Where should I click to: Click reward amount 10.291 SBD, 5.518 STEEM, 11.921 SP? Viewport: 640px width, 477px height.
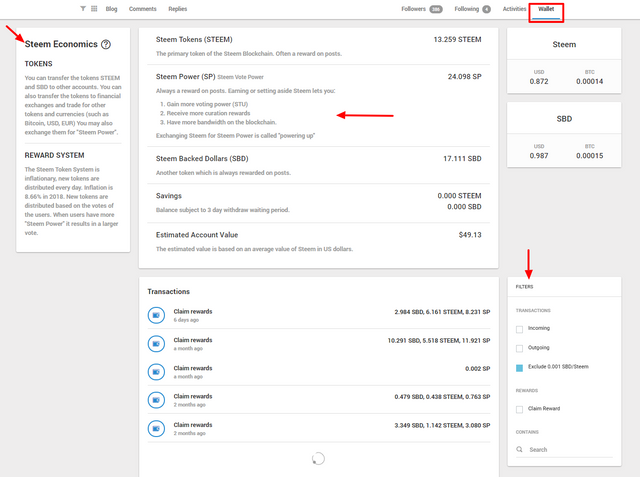tap(439, 340)
